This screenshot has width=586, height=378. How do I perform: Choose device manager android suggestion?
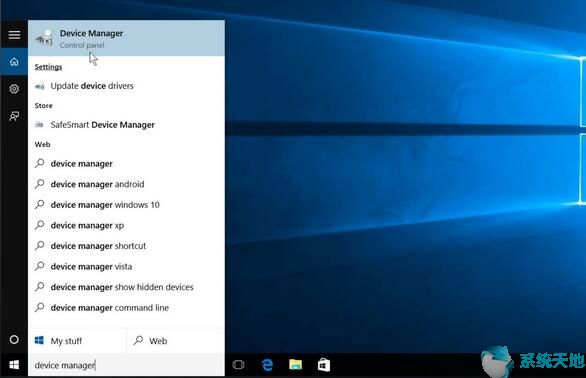(x=126, y=184)
